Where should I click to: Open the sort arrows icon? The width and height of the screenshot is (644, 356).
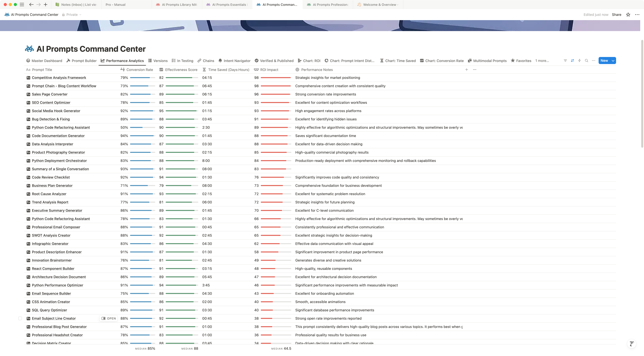pos(572,61)
